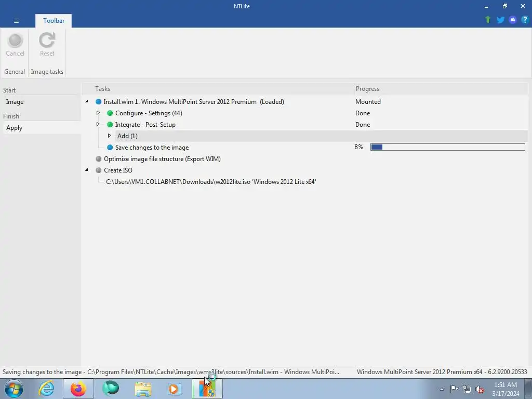Expand the Add (1) node
532x399 pixels.
pyautogui.click(x=109, y=136)
